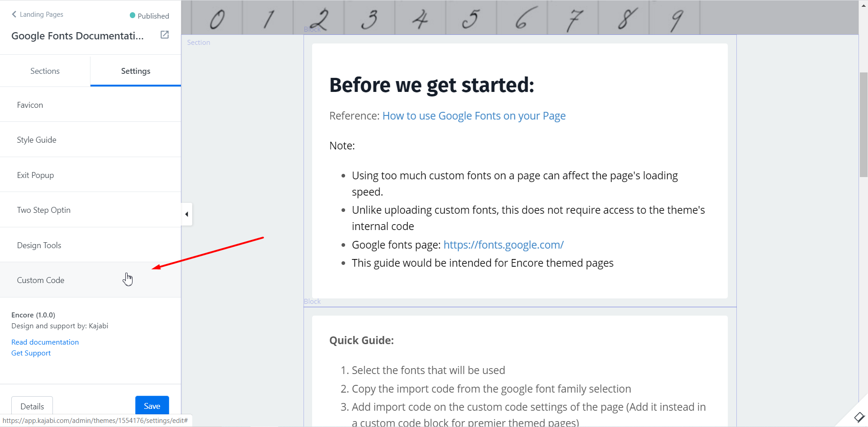Viewport: 868px width, 427px height.
Task: Open Custom Code settings
Action: tap(41, 280)
